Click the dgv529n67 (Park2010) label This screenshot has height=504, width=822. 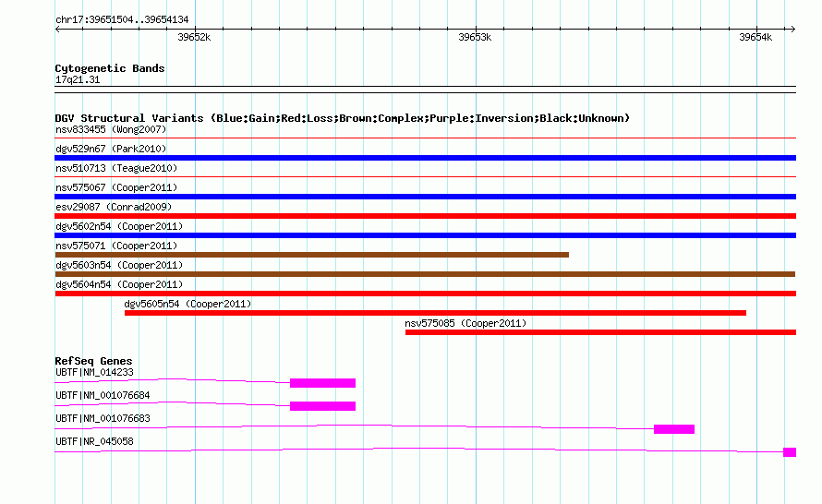[x=111, y=149]
